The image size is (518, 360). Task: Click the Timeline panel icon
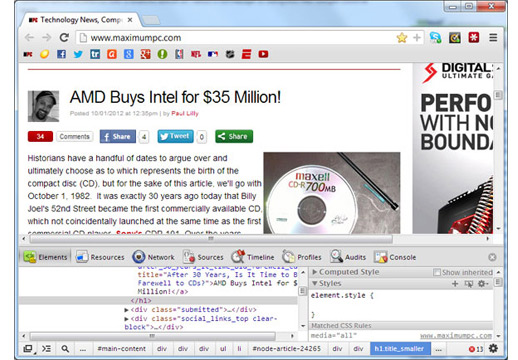click(x=238, y=257)
